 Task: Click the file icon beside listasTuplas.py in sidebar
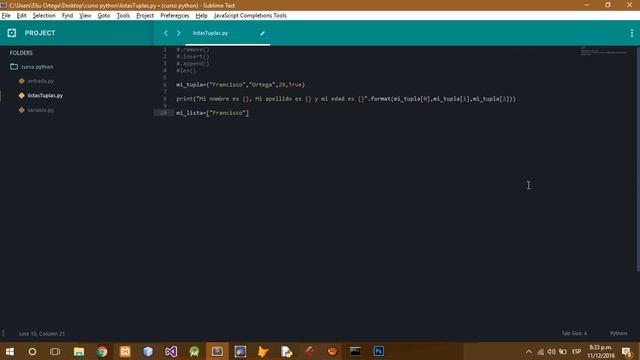tap(22, 96)
